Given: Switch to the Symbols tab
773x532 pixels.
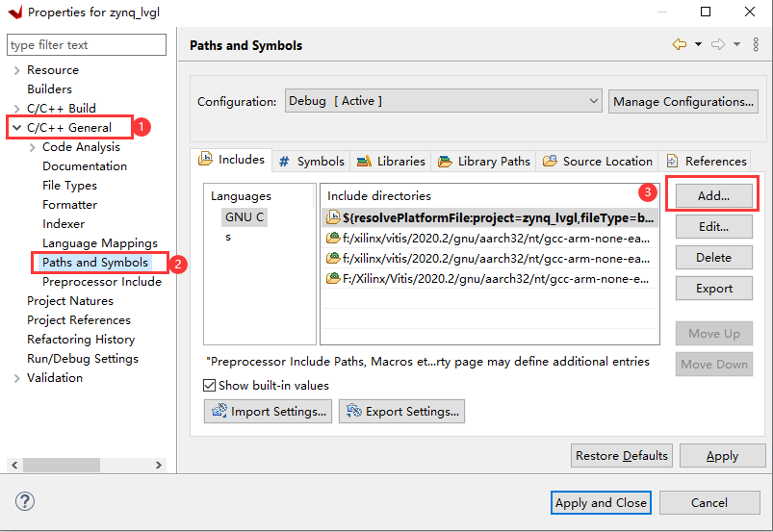Looking at the screenshot, I should [311, 161].
